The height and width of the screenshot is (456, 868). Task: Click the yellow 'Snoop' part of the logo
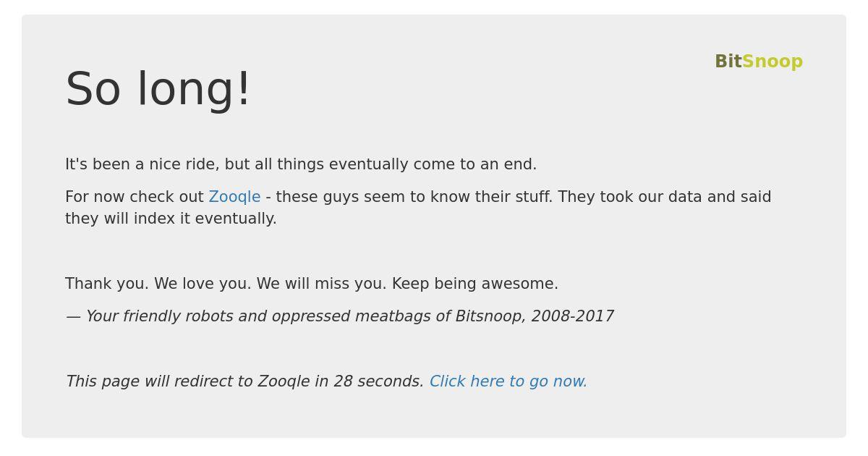coord(773,62)
